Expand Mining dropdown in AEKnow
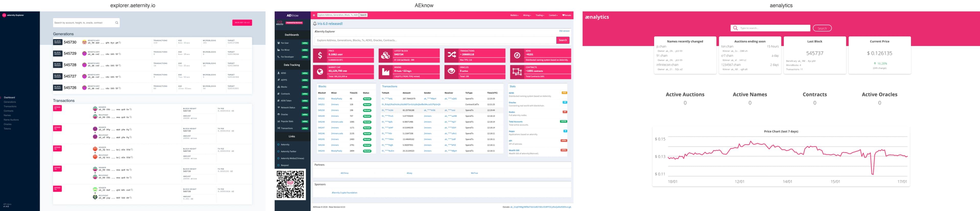 tap(527, 15)
